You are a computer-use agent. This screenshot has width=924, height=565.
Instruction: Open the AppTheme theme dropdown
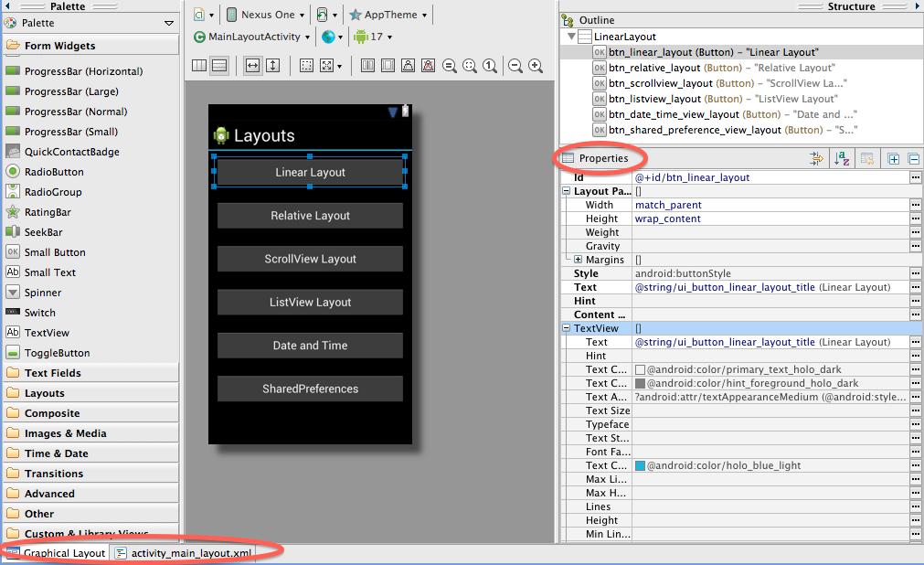click(x=388, y=15)
